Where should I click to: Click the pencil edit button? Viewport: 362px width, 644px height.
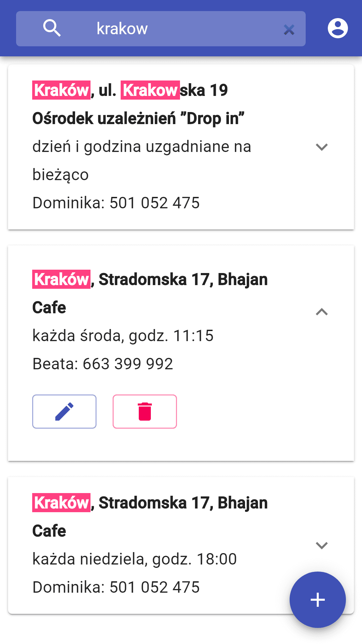tap(64, 412)
